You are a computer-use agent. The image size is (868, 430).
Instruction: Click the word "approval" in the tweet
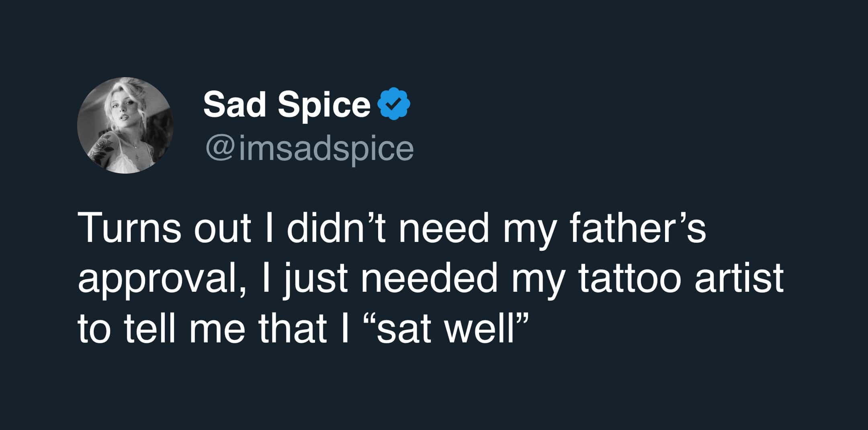156,279
